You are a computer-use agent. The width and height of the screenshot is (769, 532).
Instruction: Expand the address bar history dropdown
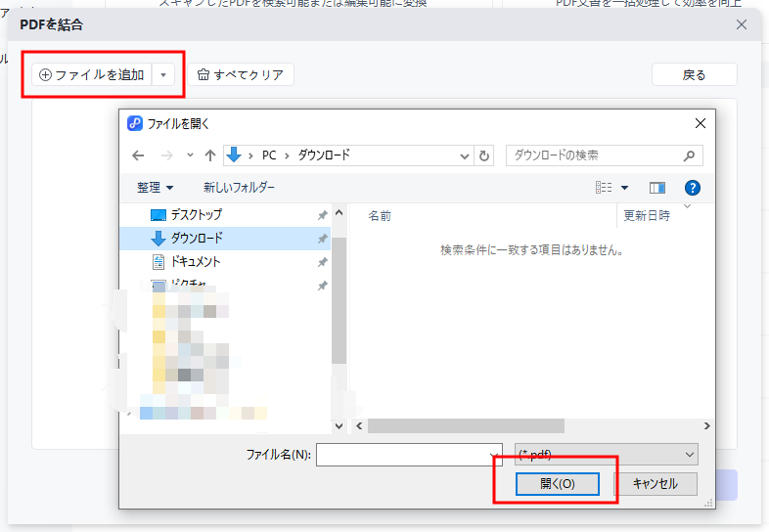[x=464, y=155]
